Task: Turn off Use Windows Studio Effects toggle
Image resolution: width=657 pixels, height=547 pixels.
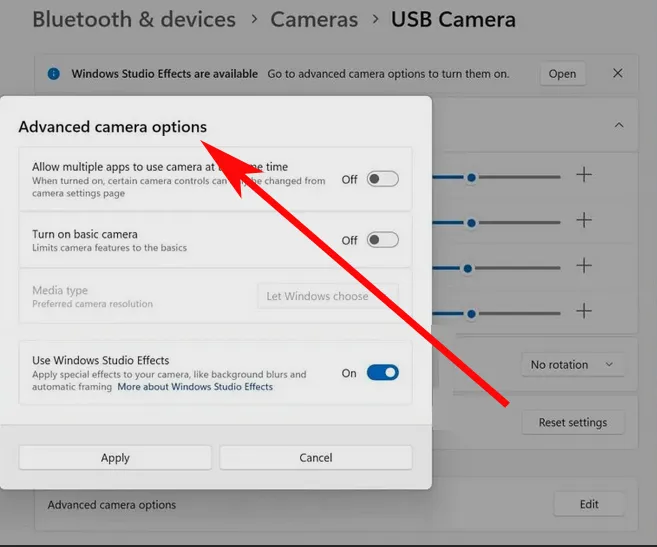Action: [383, 373]
